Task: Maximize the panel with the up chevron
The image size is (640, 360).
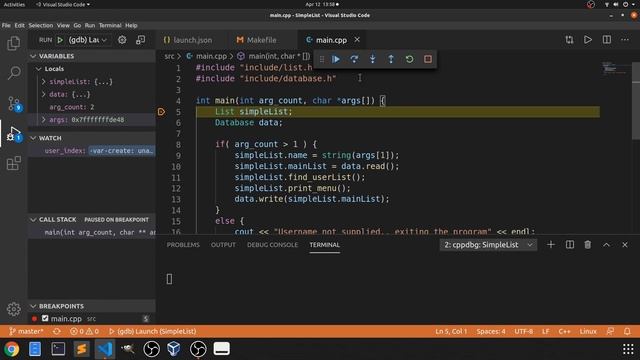Action: (x=606, y=244)
